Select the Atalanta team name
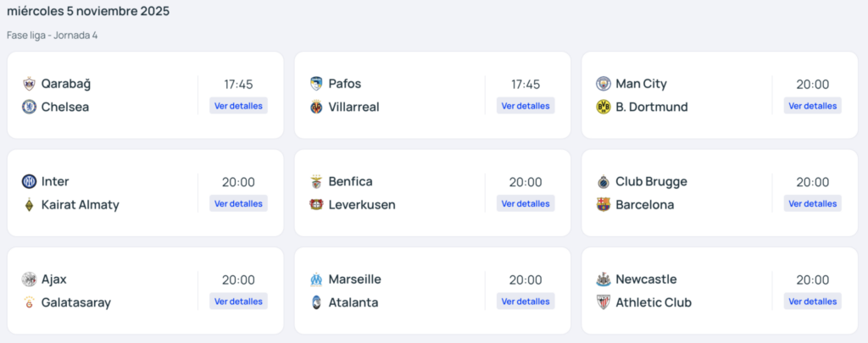This screenshot has height=343, width=868. pos(353,302)
